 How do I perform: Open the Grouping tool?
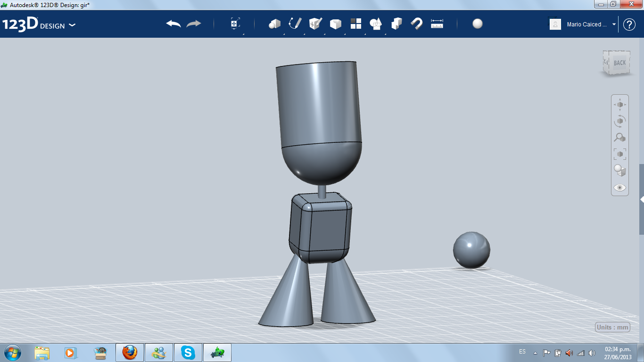tap(376, 24)
